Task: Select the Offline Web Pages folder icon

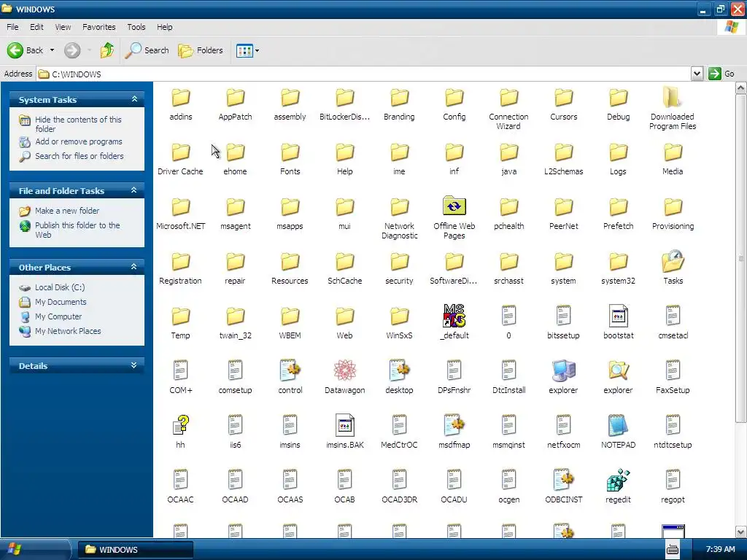Action: tap(454, 206)
